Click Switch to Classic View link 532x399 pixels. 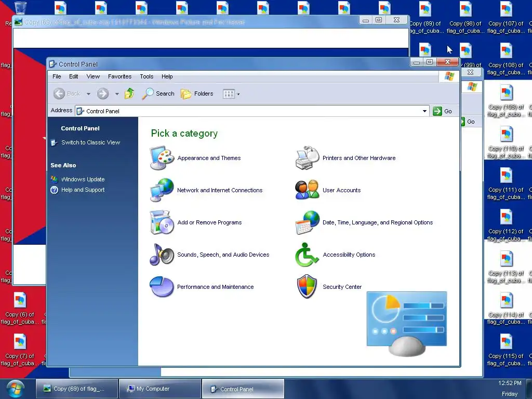(90, 142)
